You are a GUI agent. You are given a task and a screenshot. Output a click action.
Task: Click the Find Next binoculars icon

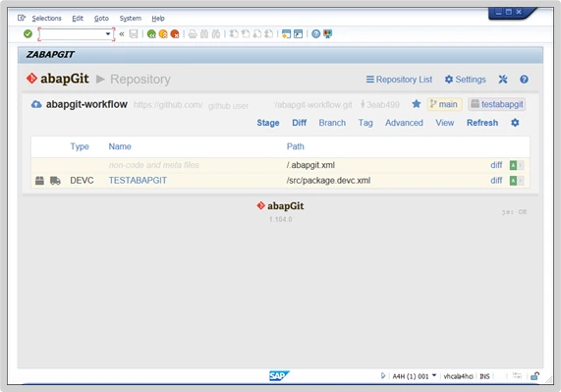216,34
